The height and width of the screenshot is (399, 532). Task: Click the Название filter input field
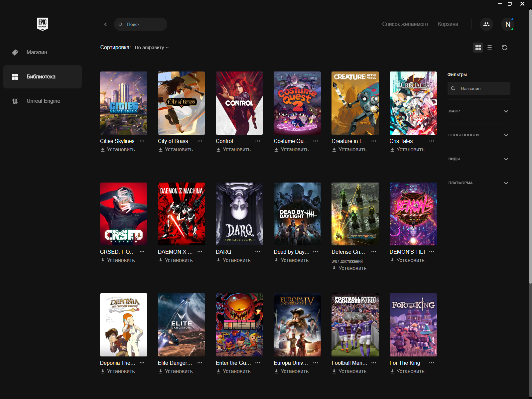point(479,88)
